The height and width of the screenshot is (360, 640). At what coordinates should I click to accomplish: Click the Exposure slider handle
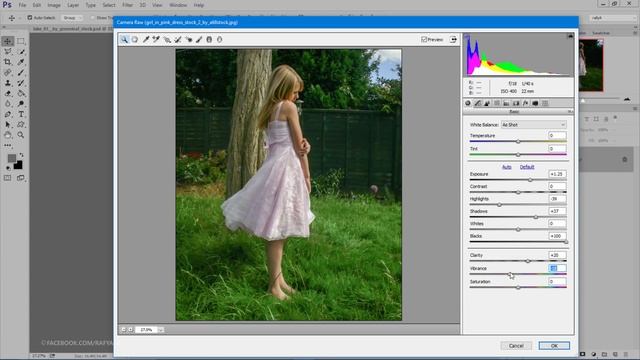[530, 180]
